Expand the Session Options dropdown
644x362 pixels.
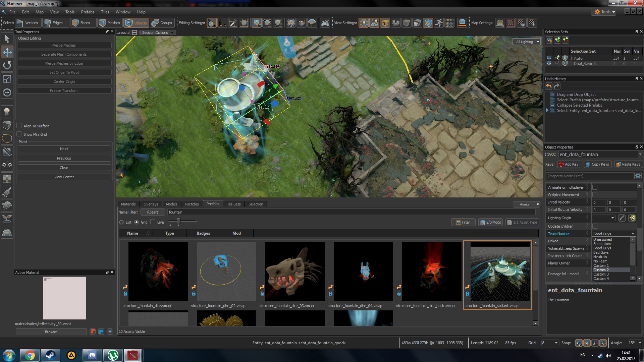(x=158, y=33)
